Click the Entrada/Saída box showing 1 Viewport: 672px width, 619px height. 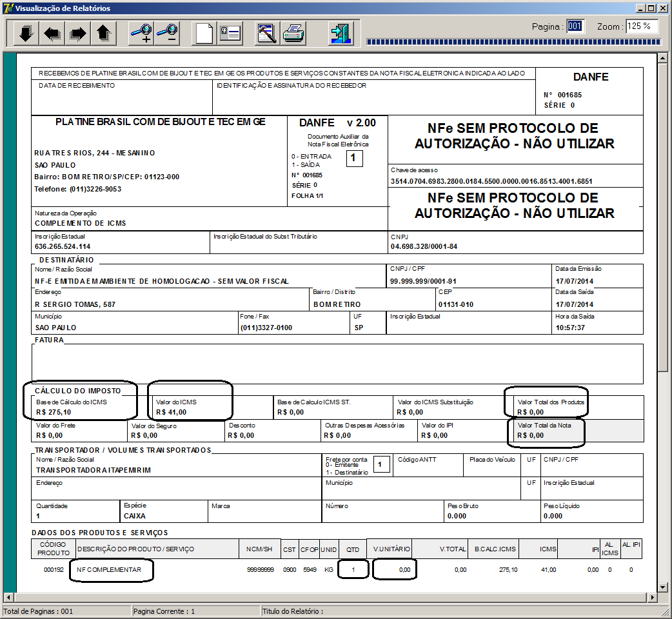(355, 159)
